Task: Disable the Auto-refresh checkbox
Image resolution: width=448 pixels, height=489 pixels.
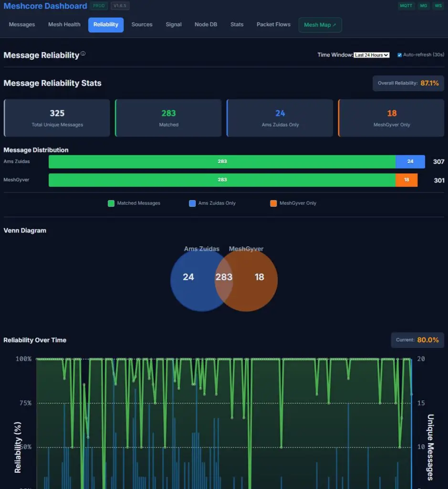Action: coord(399,55)
